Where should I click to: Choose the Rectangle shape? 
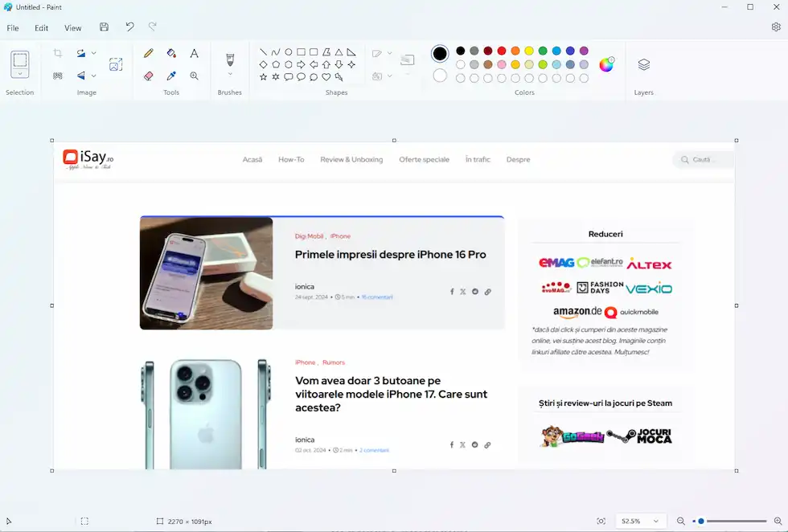tap(301, 51)
